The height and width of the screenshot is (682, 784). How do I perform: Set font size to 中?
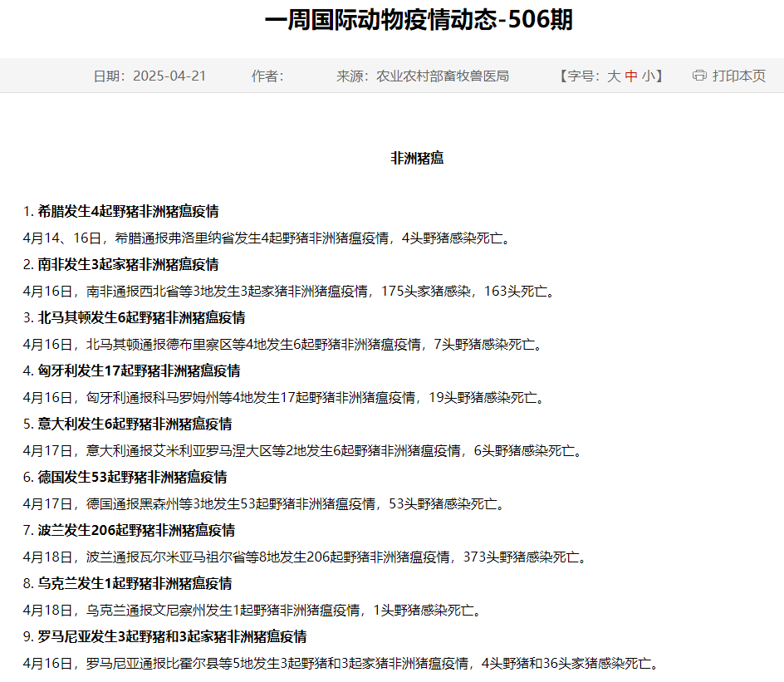(x=631, y=76)
